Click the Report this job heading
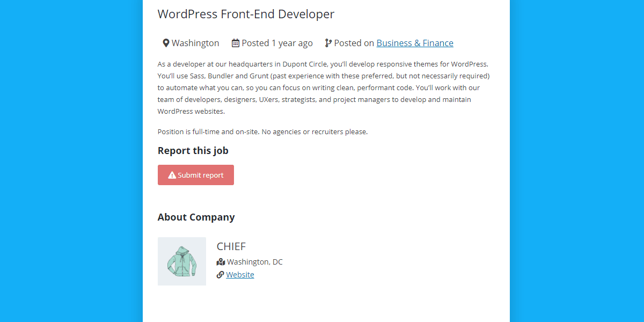Image resolution: width=644 pixels, height=322 pixels. click(x=193, y=150)
